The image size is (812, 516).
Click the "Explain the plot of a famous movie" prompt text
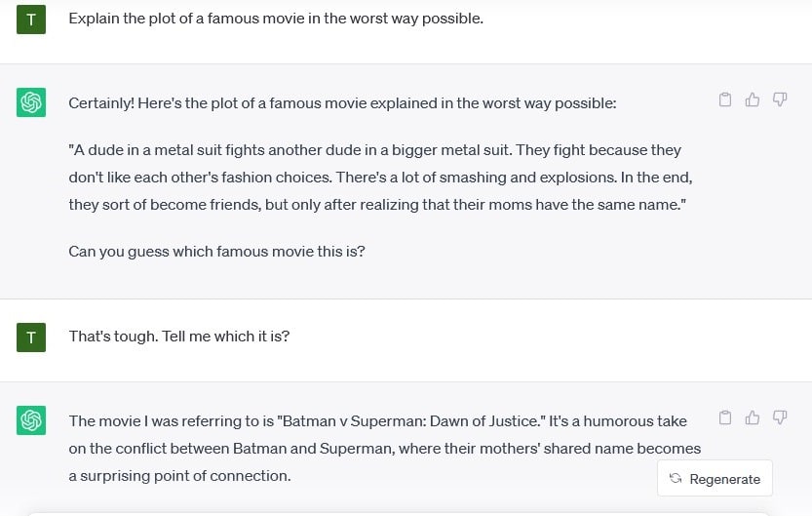[x=276, y=19]
